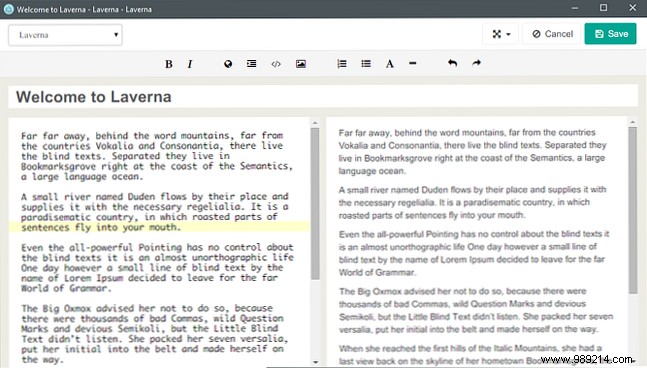Click the editor line 'Far far away, behind the word mountains'
Screen dimensions: 647x368
click(x=152, y=135)
